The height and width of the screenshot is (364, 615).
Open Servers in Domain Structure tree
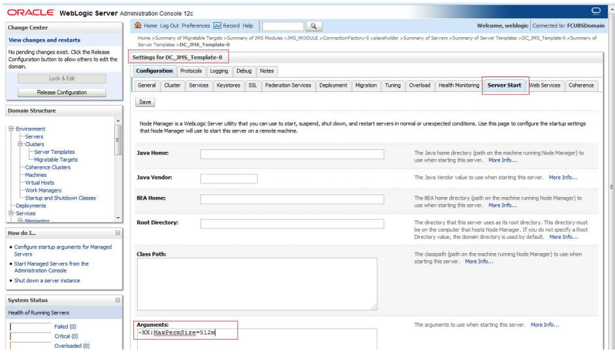tap(34, 136)
